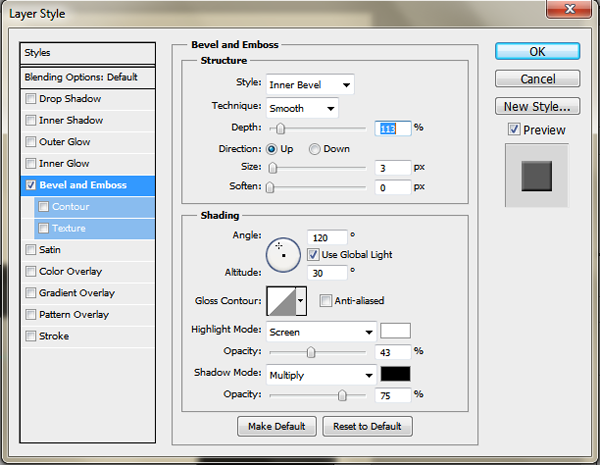Viewport: 600px width, 465px height.
Task: Check the Color Overlay checkbox
Action: pos(31,271)
